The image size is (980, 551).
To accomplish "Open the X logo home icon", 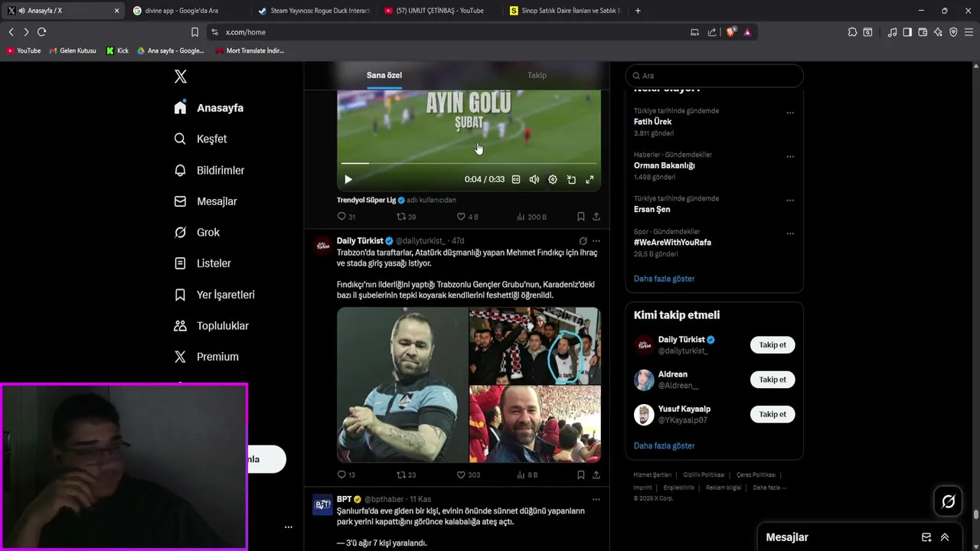I will (x=181, y=77).
